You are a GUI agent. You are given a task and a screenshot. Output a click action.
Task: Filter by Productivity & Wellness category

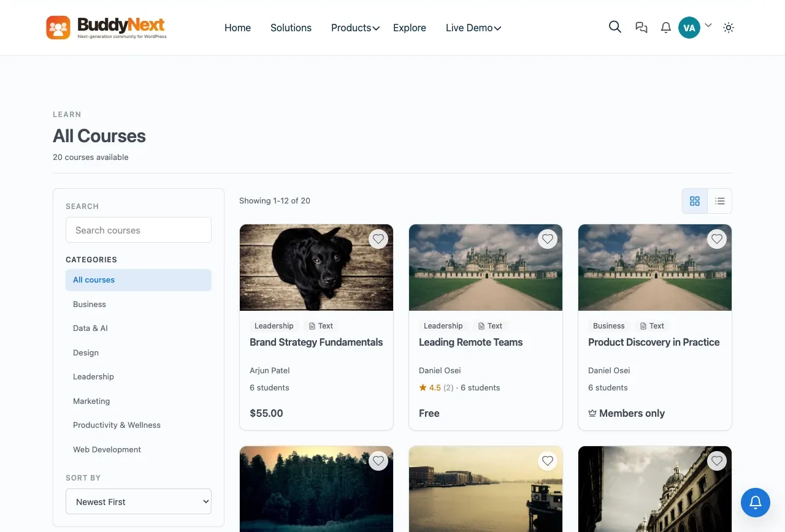(139, 425)
